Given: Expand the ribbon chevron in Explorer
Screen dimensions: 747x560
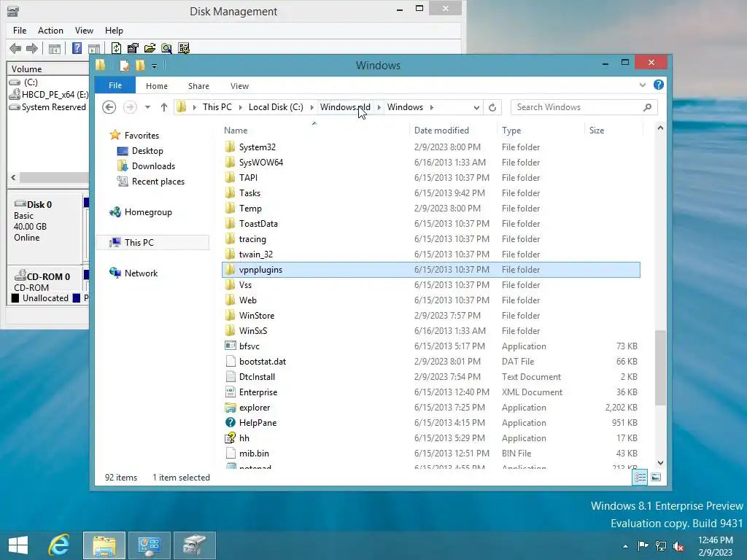Looking at the screenshot, I should pyautogui.click(x=642, y=85).
